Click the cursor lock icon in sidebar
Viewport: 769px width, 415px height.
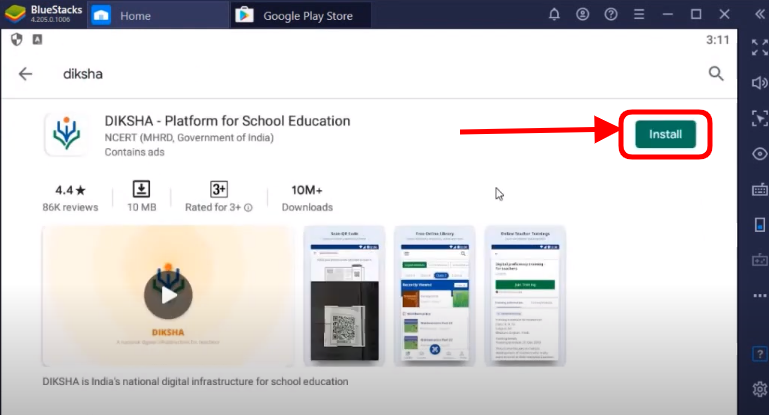click(760, 118)
